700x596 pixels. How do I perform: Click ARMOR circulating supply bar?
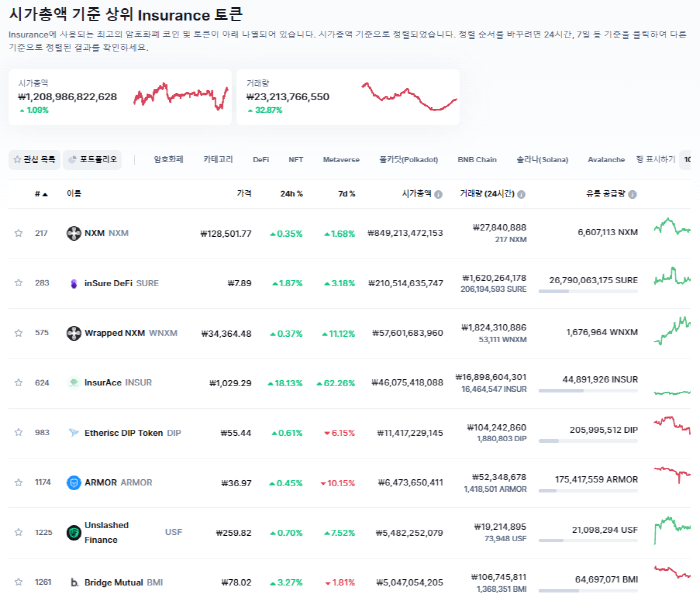pyautogui.click(x=588, y=491)
